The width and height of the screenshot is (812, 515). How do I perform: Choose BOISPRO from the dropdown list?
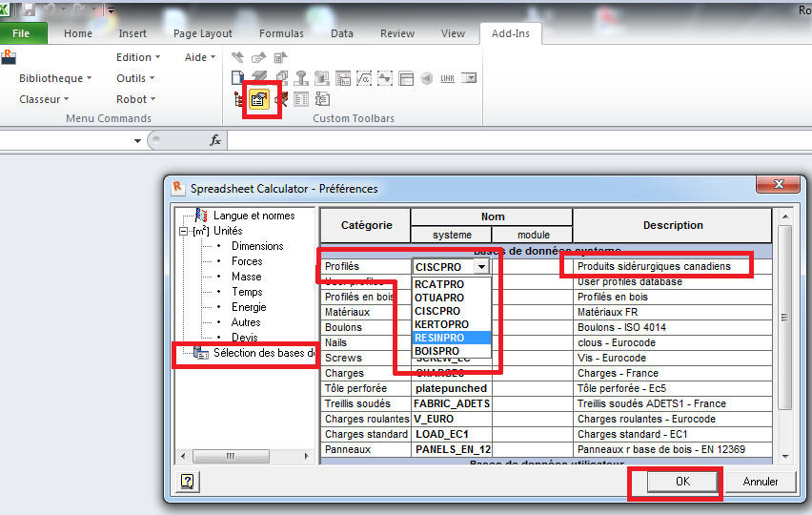(452, 351)
